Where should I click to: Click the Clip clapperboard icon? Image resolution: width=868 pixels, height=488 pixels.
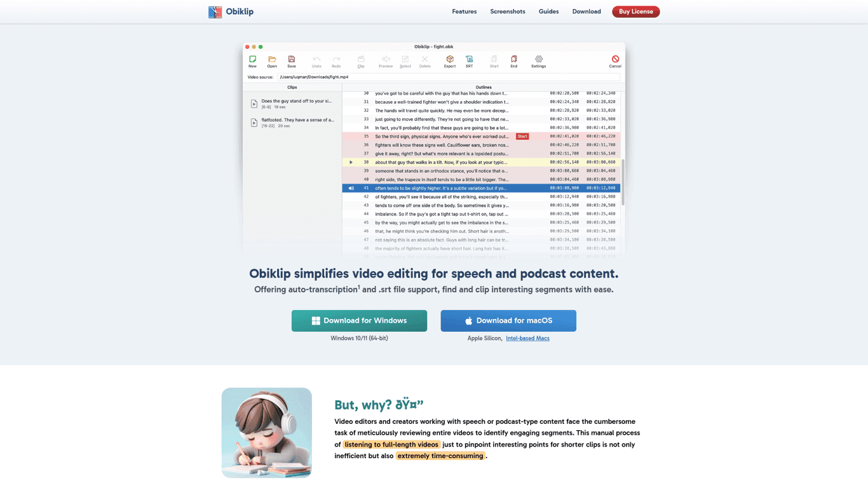click(361, 59)
